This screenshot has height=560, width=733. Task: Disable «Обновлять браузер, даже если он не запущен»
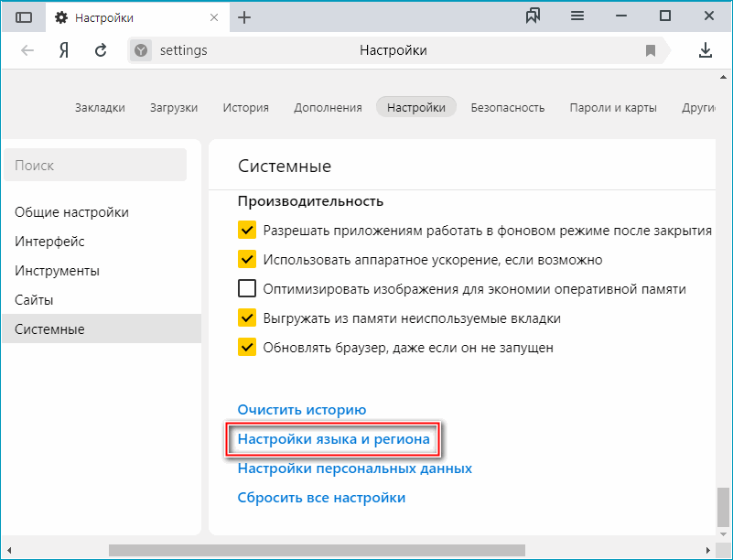pyautogui.click(x=246, y=347)
